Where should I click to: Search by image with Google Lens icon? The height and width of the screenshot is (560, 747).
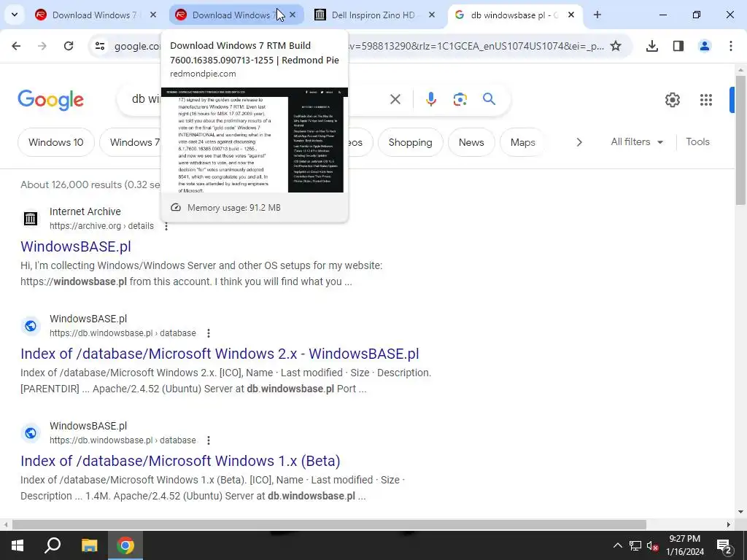460,99
